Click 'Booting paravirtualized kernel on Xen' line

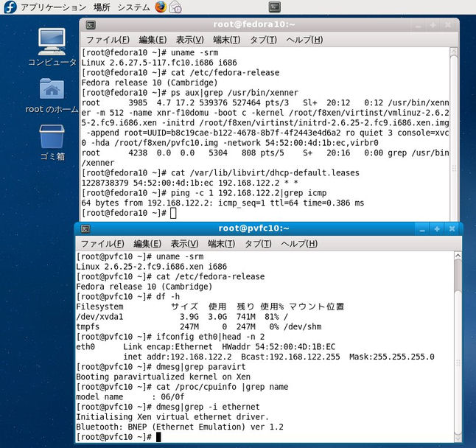[x=164, y=377]
